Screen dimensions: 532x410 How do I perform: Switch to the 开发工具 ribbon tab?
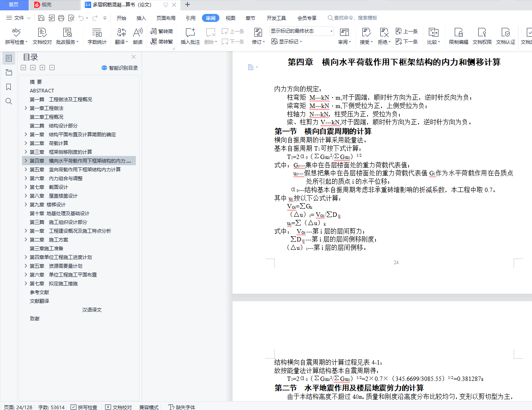[x=276, y=18]
